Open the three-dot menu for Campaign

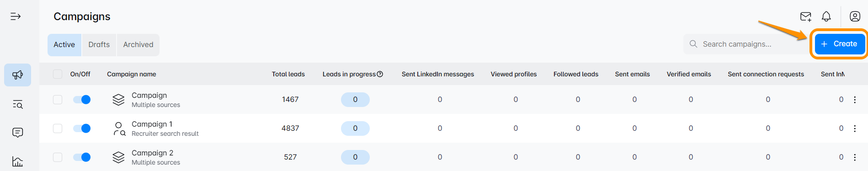(x=855, y=100)
